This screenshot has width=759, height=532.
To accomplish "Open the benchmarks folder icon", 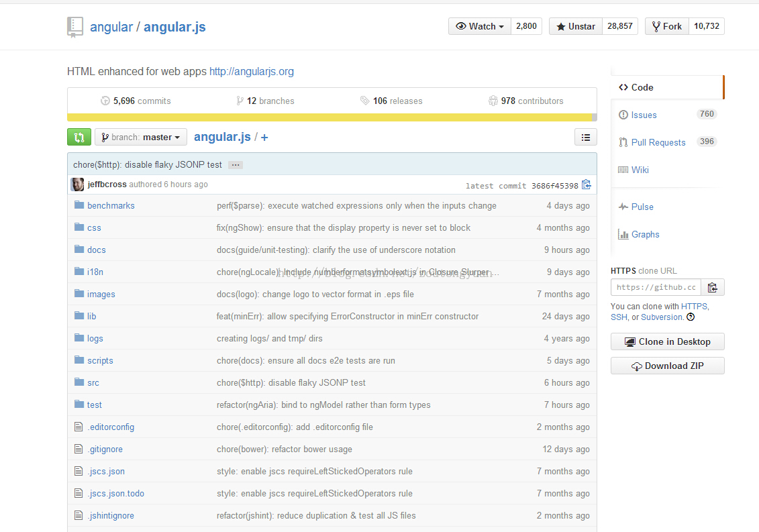I will click(79, 205).
